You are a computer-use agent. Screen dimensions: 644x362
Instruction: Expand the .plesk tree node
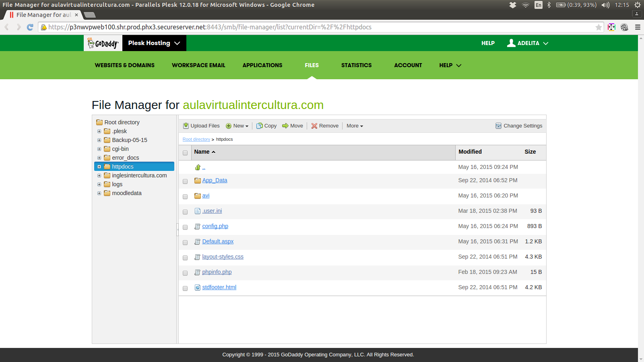point(99,131)
